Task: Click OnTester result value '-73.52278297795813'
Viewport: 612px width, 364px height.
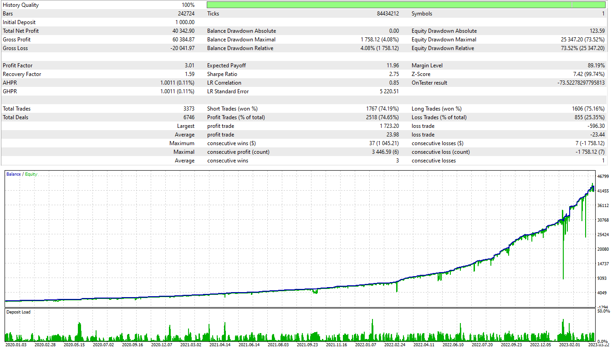Action: [581, 83]
